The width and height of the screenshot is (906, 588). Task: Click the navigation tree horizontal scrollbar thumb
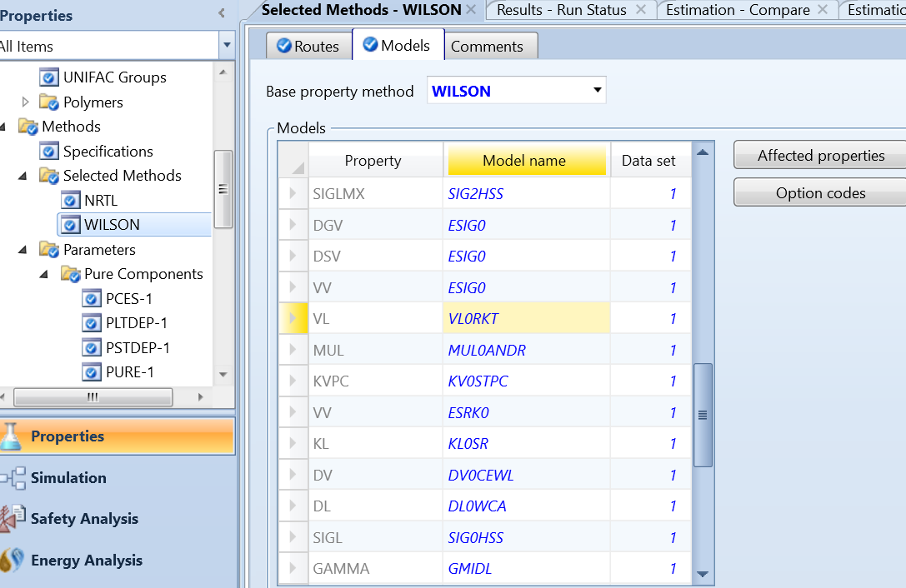(x=93, y=396)
